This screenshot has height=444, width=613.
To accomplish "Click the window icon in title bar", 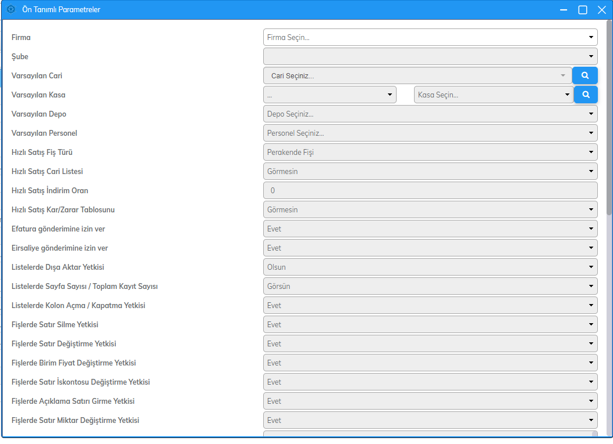I will [11, 10].
